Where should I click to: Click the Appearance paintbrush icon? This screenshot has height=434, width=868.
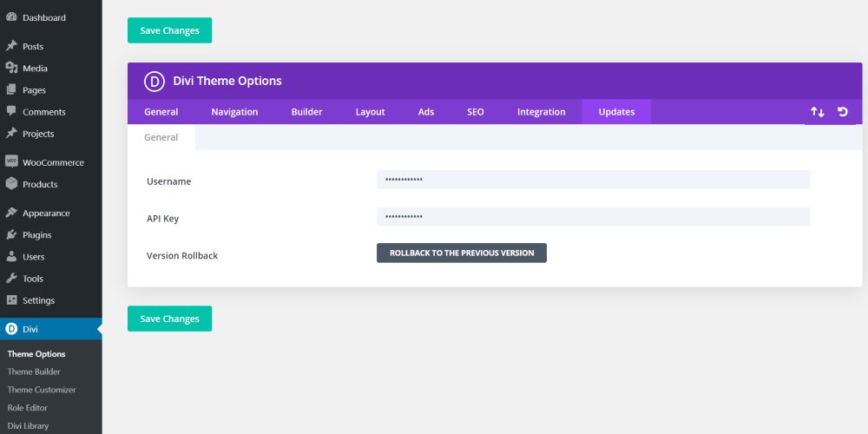coord(11,213)
